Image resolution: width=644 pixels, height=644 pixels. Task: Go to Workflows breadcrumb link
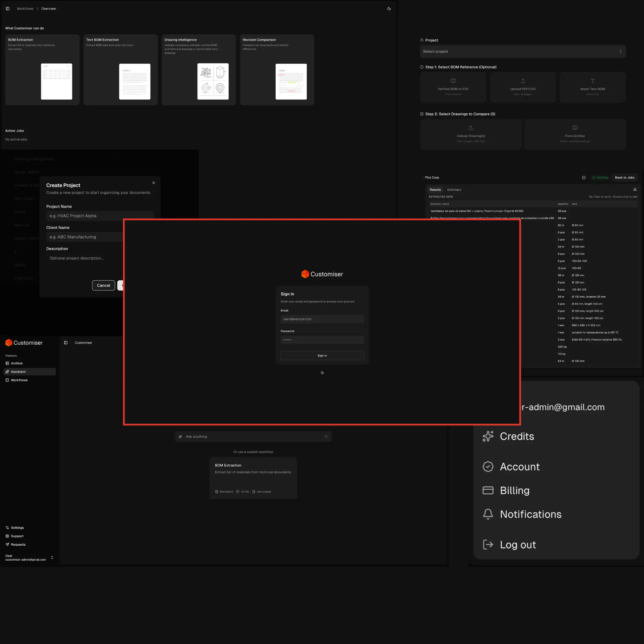(25, 9)
